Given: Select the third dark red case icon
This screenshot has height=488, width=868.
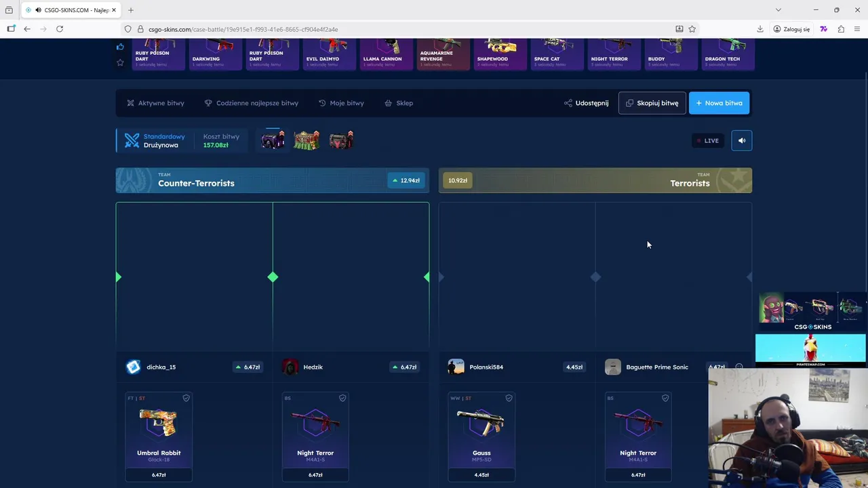Looking at the screenshot, I should (x=341, y=140).
